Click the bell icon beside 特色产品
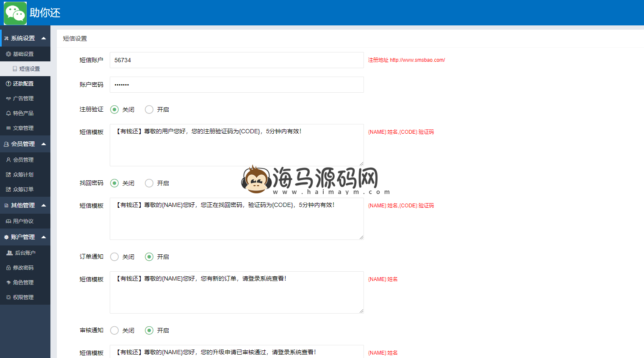Image resolution: width=644 pixels, height=358 pixels. click(8, 113)
